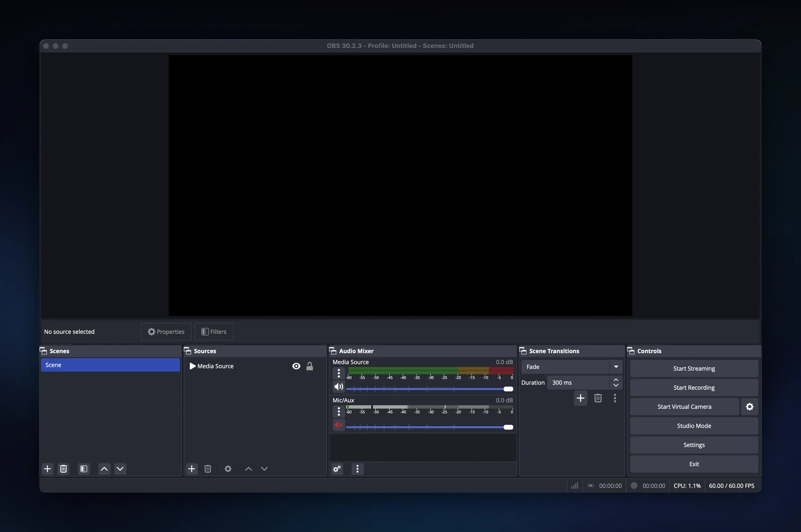Unmute the Mic/Aux channel
This screenshot has height=532, width=801.
(339, 425)
